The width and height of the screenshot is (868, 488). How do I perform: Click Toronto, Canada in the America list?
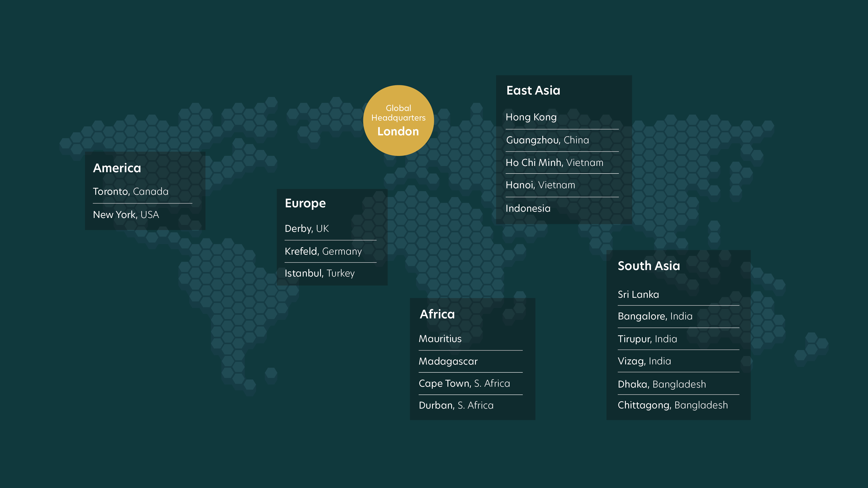[x=131, y=192]
